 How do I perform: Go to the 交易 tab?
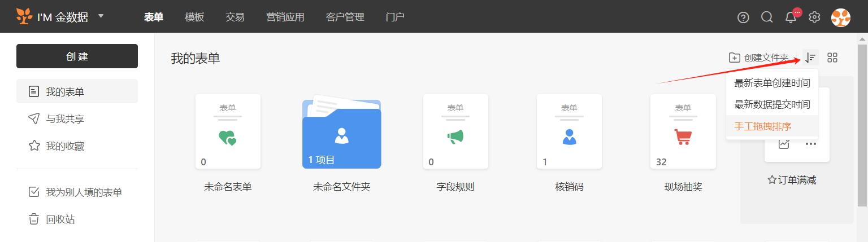click(235, 17)
